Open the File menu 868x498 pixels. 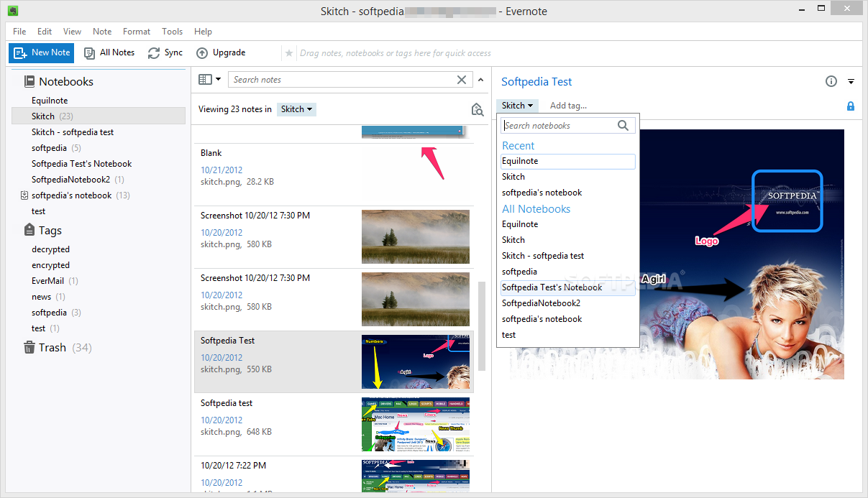[x=19, y=32]
